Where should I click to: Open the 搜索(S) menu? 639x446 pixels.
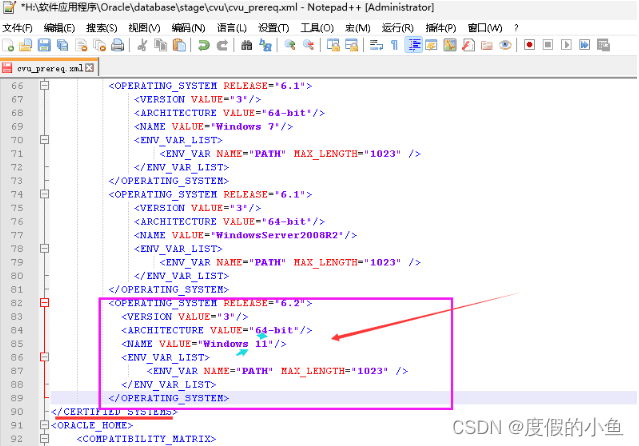(102, 28)
